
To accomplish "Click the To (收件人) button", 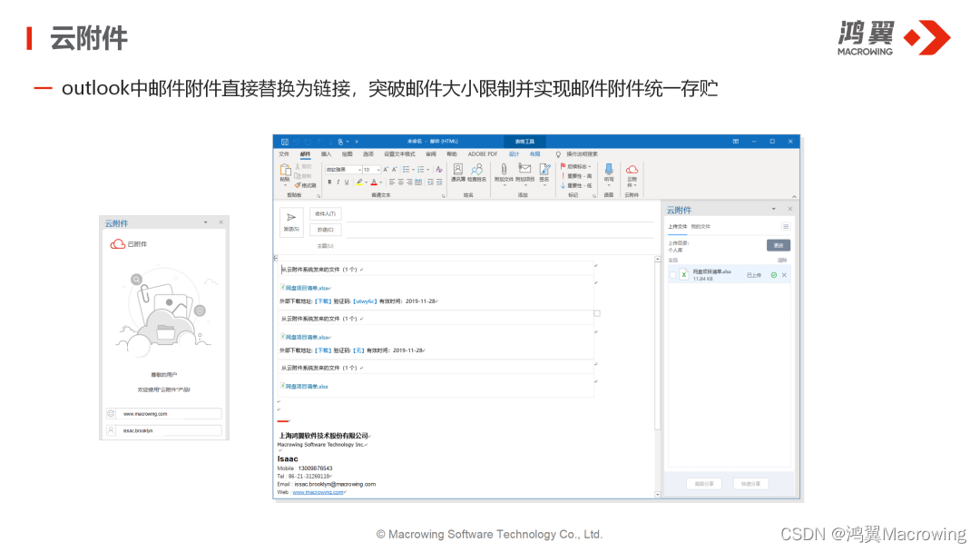I will coord(325,213).
